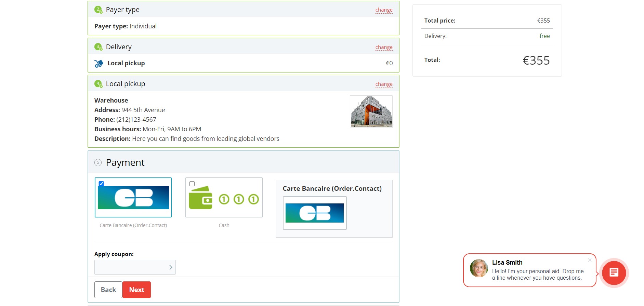Check the Cash payment checkbox
644x306 pixels.
pos(192,184)
